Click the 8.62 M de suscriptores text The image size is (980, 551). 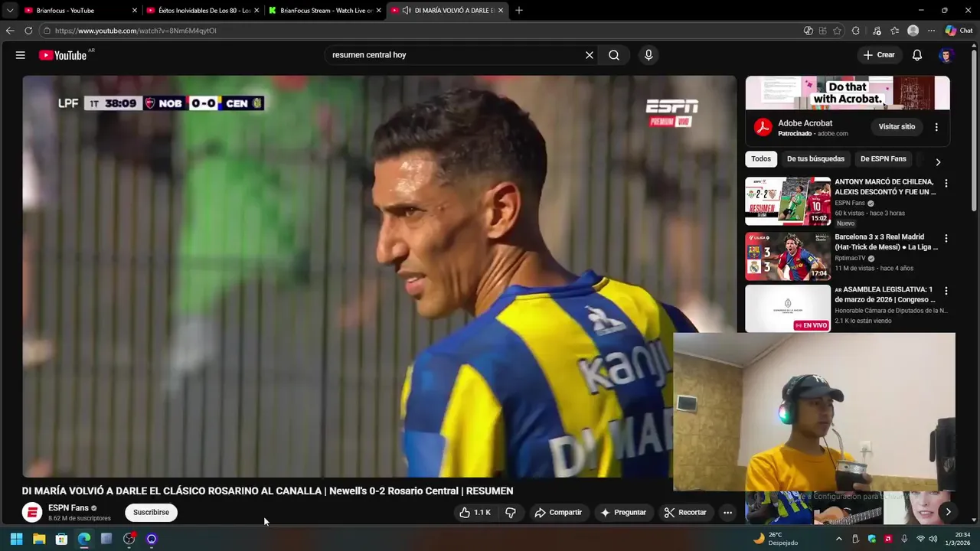[80, 519]
